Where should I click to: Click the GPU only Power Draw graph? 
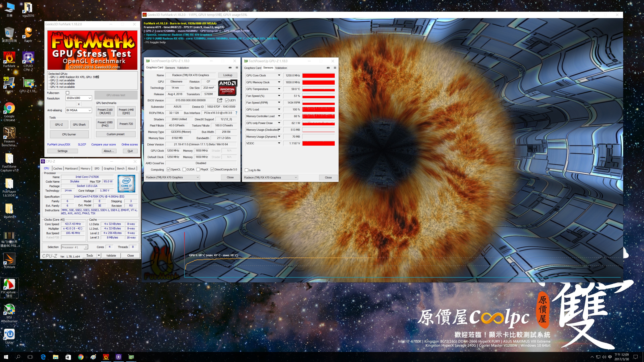click(318, 123)
